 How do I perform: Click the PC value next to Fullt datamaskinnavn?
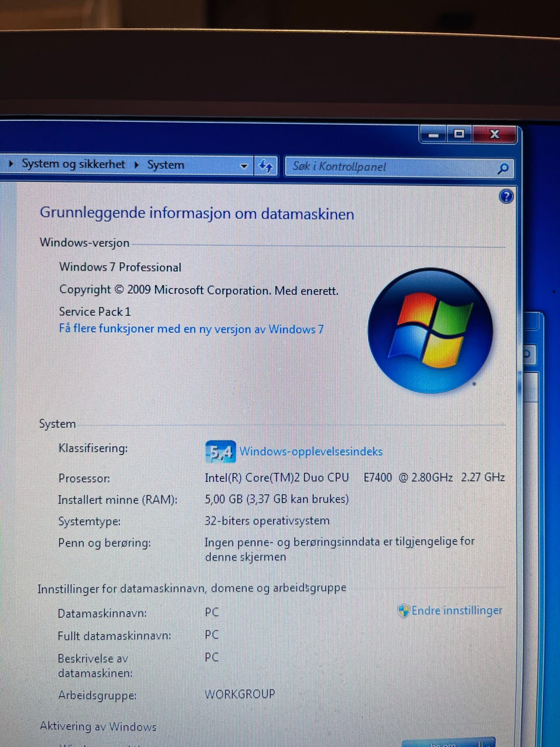(212, 634)
